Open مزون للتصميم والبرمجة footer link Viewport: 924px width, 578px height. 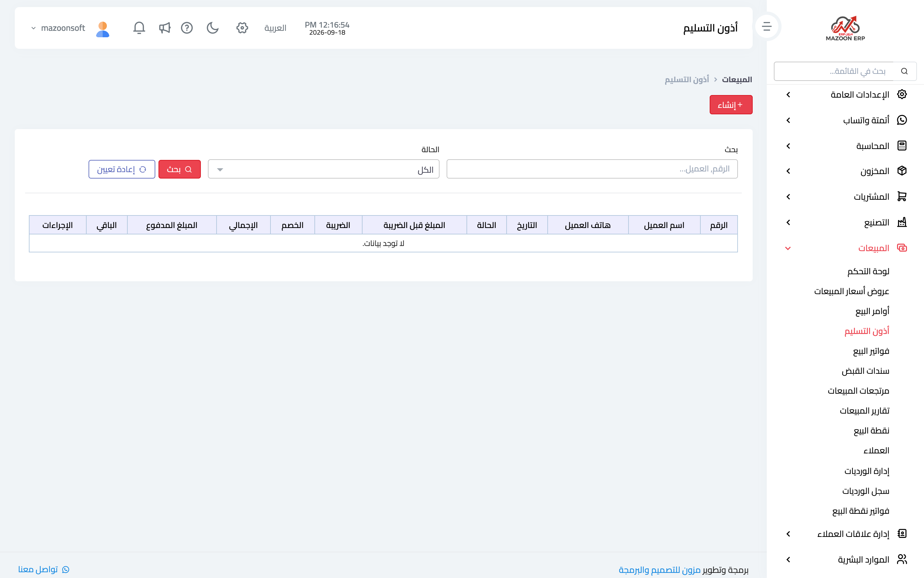659,570
